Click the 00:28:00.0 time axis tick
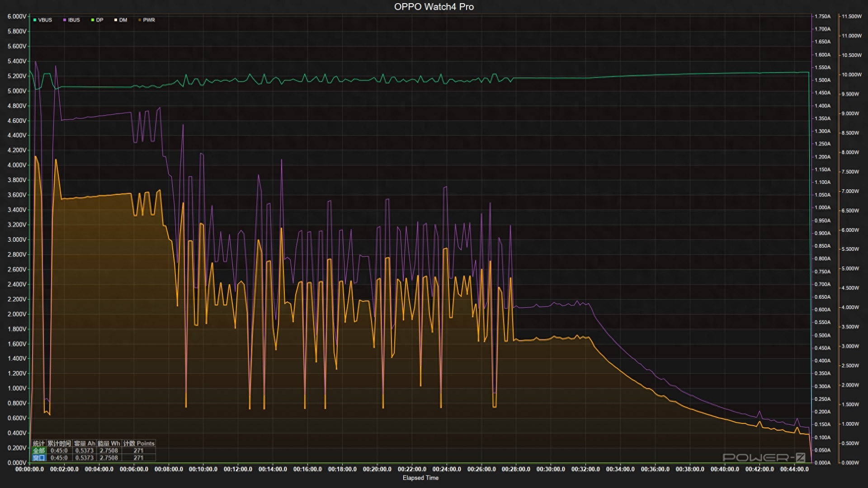The height and width of the screenshot is (488, 868). (516, 469)
